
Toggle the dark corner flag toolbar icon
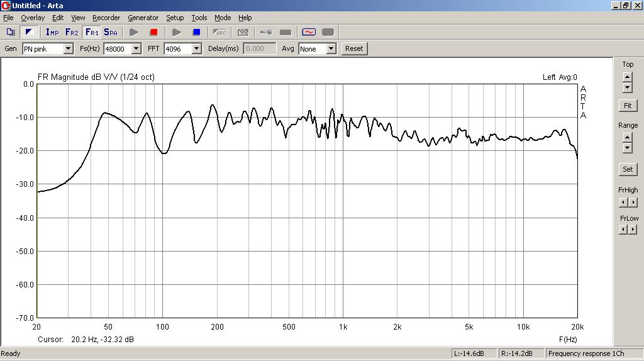(29, 32)
